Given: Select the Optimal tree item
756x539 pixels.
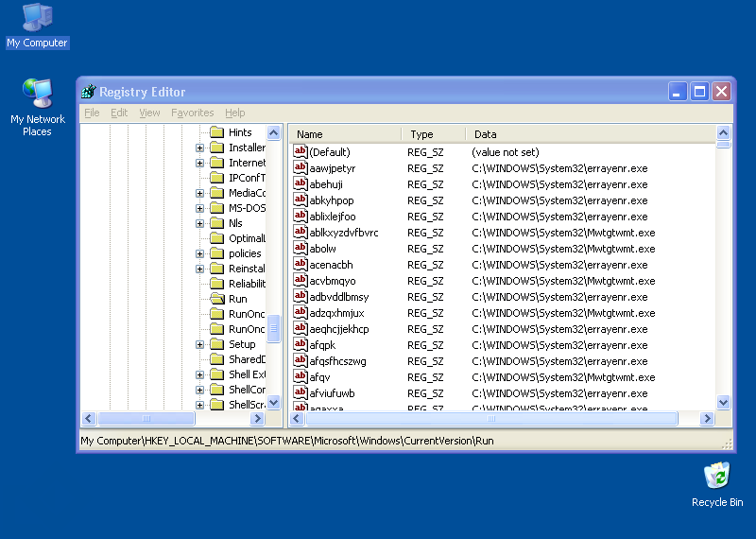Looking at the screenshot, I should click(x=247, y=238).
